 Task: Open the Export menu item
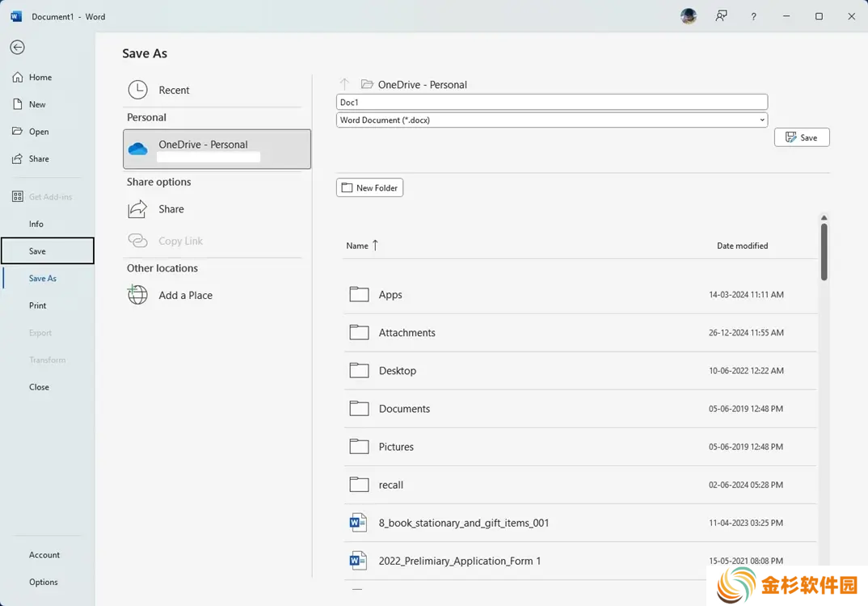tap(40, 333)
